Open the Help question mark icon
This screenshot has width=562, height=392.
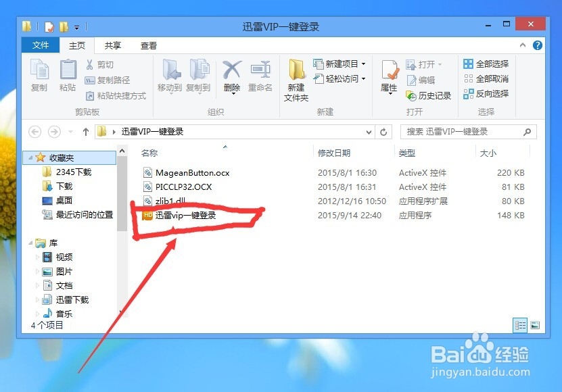(537, 45)
